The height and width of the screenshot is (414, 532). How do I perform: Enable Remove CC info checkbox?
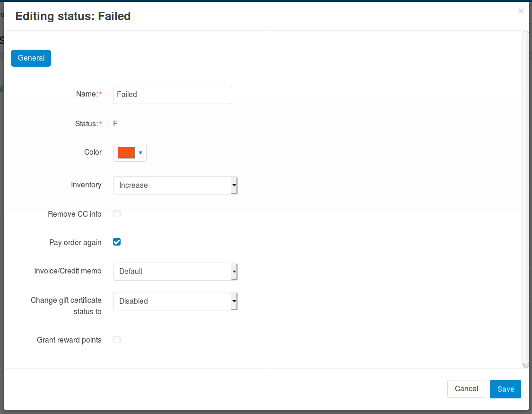(117, 213)
